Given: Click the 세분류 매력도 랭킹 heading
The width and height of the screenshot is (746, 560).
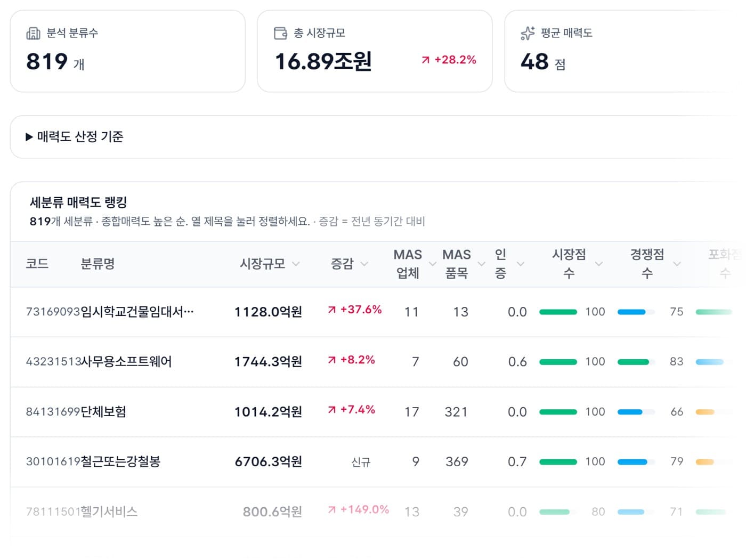Looking at the screenshot, I should [x=78, y=202].
